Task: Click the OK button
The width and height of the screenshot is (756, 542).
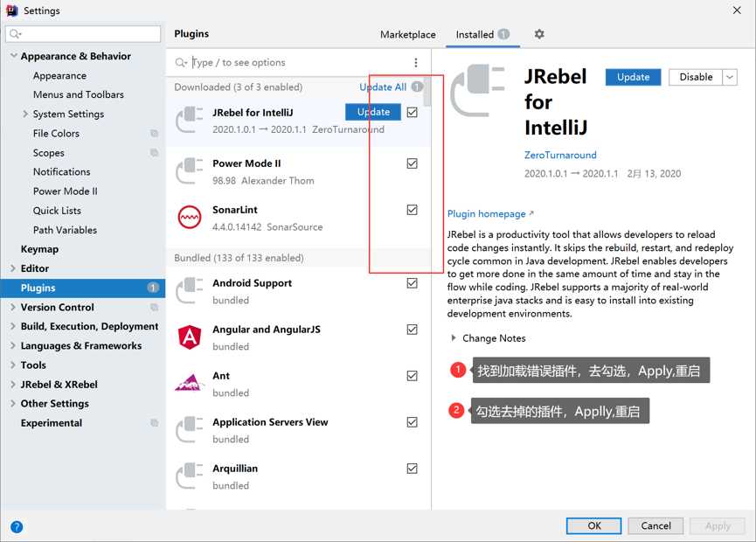Action: [594, 525]
